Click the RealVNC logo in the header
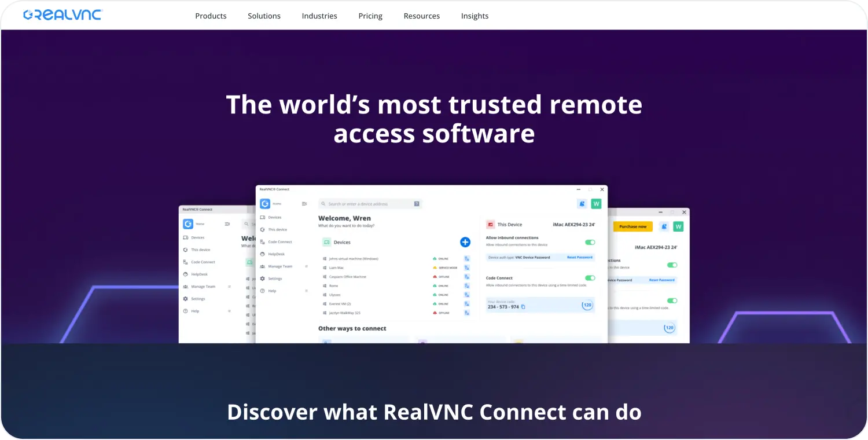Screen dimensions: 868x440 tap(62, 15)
